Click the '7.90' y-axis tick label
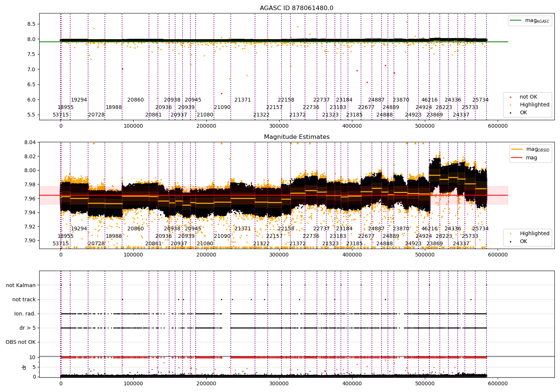560x392 pixels. point(30,240)
